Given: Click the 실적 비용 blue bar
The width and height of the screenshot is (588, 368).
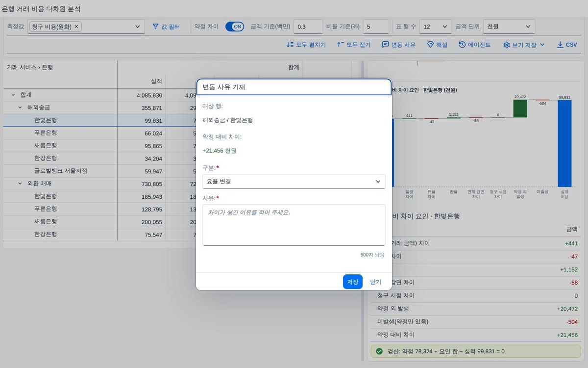Looking at the screenshot, I should point(564,143).
